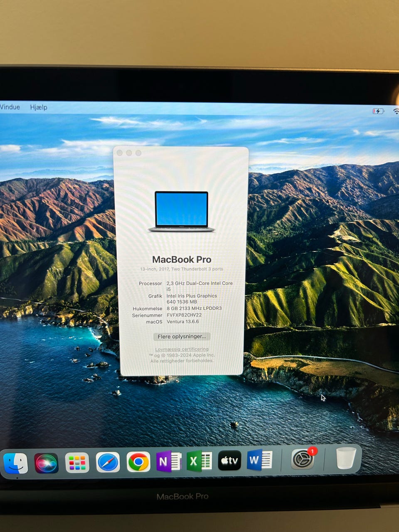The width and height of the screenshot is (399, 532).
Task: Click the Alle rettigheder forbeholdes text
Action: tap(182, 361)
